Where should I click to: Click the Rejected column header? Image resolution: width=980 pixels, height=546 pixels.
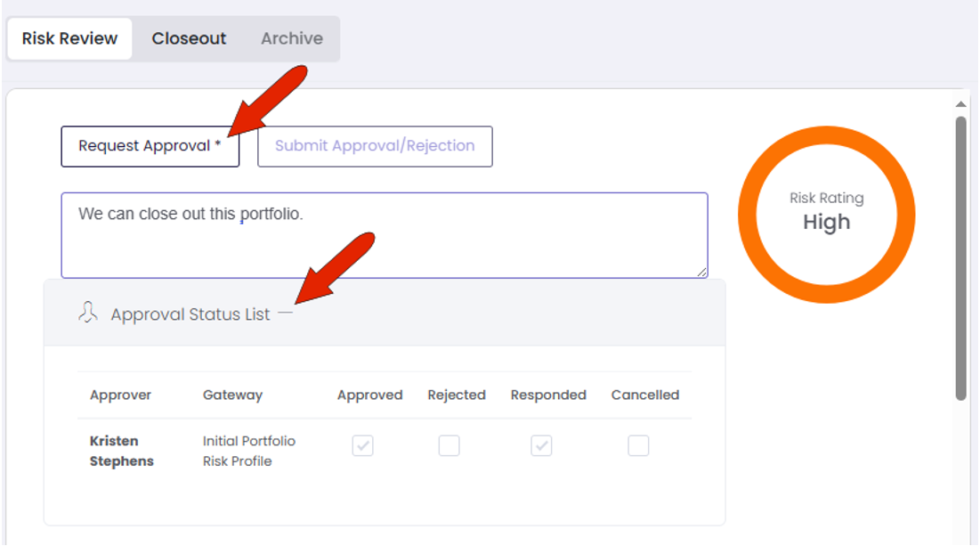(457, 395)
